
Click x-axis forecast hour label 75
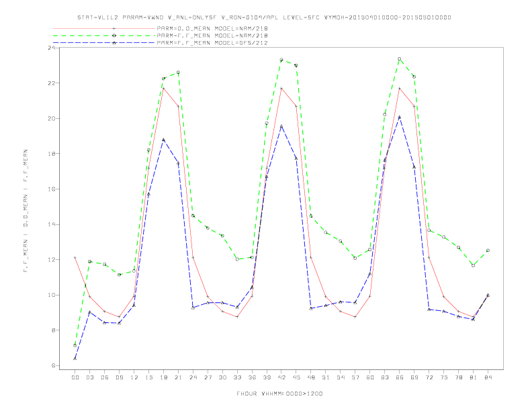coord(444,377)
